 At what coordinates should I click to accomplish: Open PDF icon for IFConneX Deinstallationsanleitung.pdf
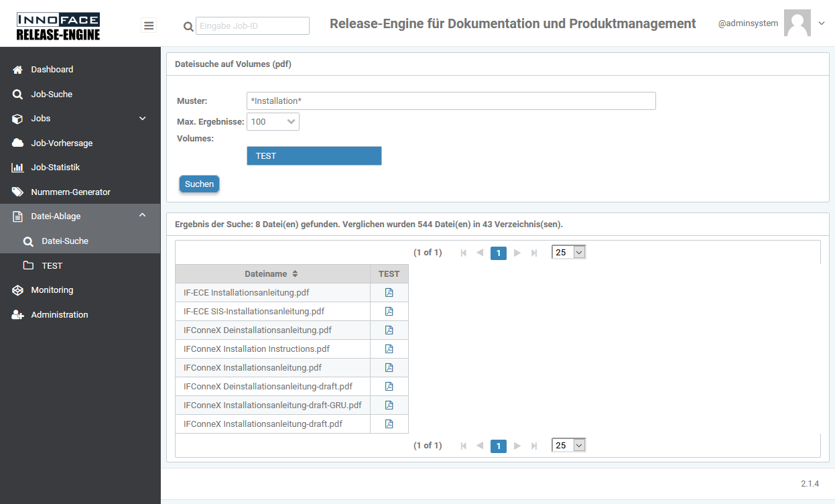pos(389,330)
